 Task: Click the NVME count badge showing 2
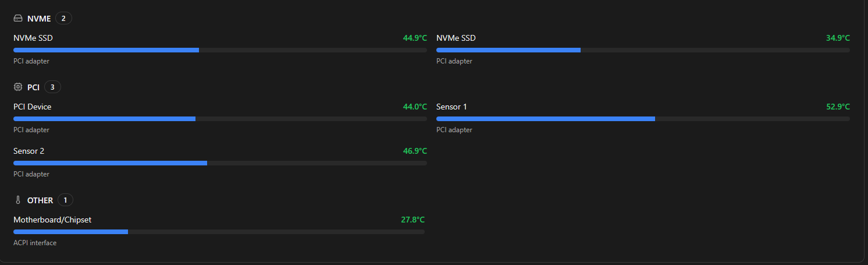click(x=63, y=19)
